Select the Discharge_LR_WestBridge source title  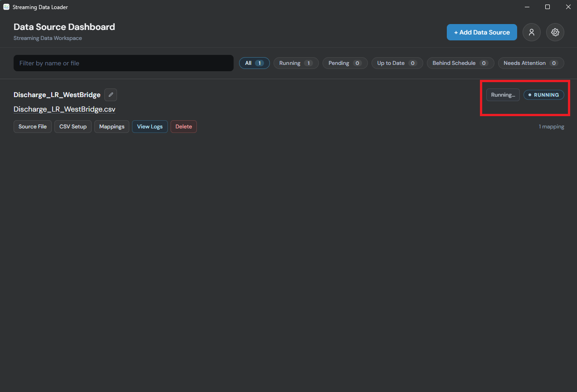point(57,95)
